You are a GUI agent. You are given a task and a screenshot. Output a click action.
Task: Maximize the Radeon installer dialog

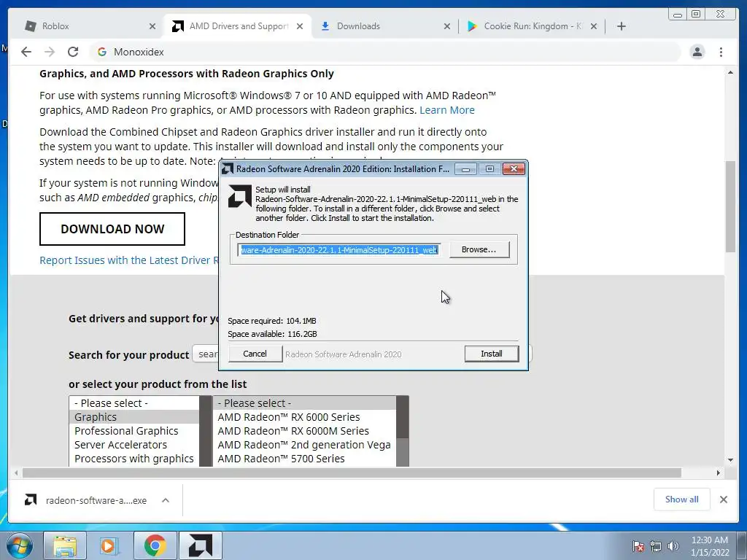489,169
